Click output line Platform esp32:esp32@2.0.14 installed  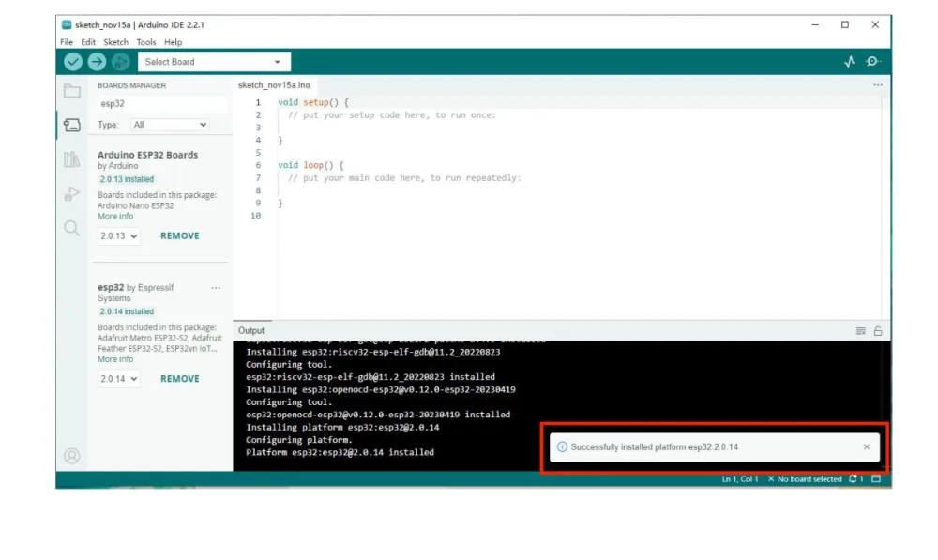pos(340,452)
